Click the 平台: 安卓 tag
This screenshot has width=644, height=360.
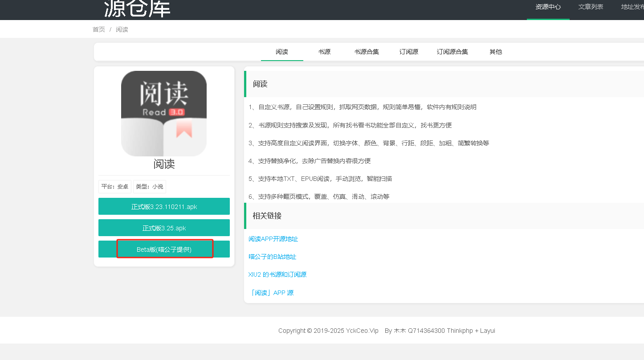pyautogui.click(x=115, y=187)
